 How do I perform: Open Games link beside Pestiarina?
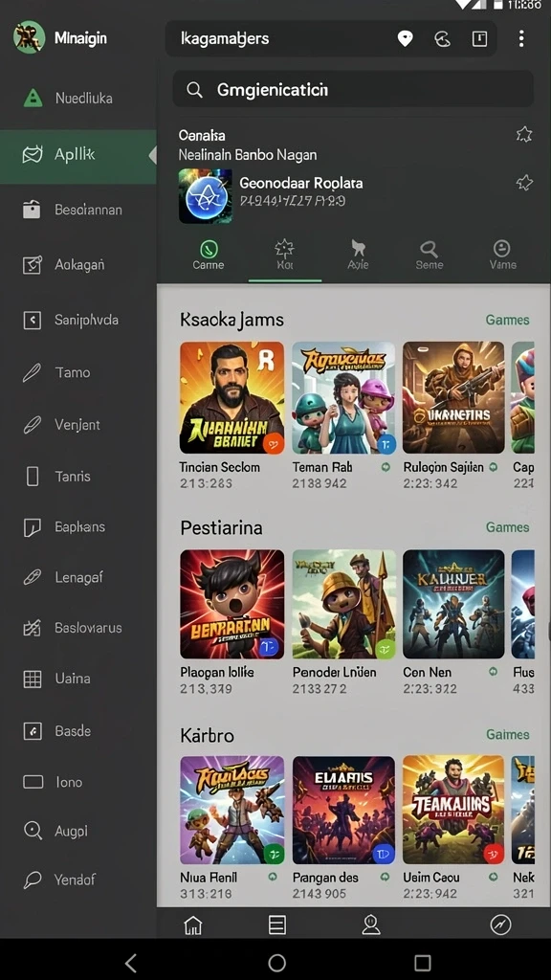coord(507,527)
